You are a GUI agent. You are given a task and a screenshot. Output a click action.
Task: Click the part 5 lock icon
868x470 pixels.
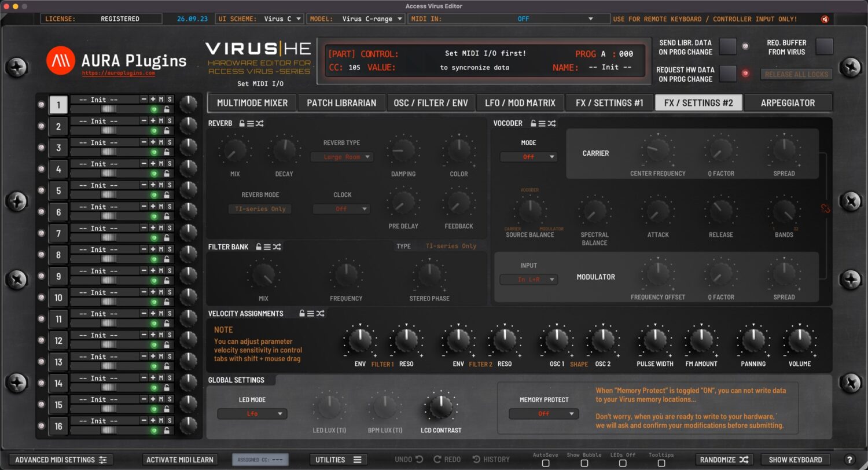[167, 194]
